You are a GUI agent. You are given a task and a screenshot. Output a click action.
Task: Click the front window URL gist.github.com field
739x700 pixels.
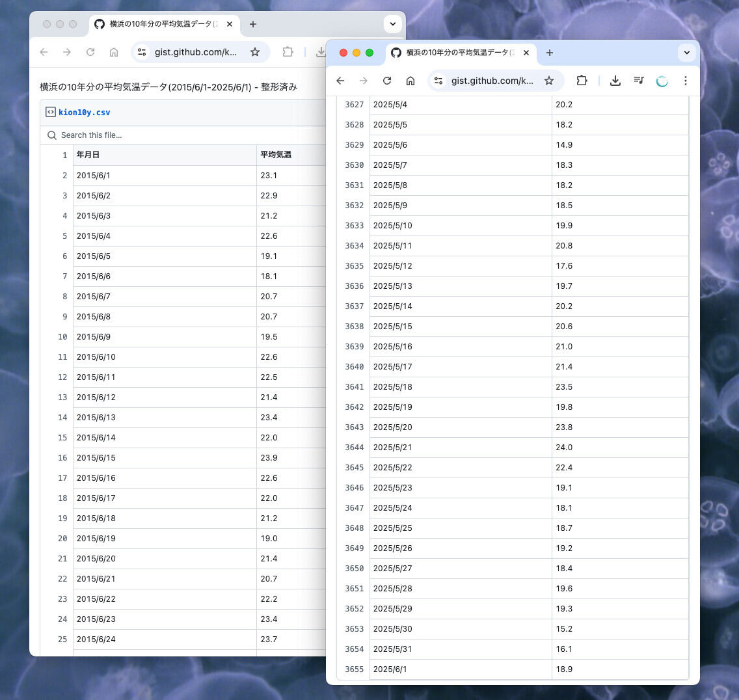click(492, 81)
